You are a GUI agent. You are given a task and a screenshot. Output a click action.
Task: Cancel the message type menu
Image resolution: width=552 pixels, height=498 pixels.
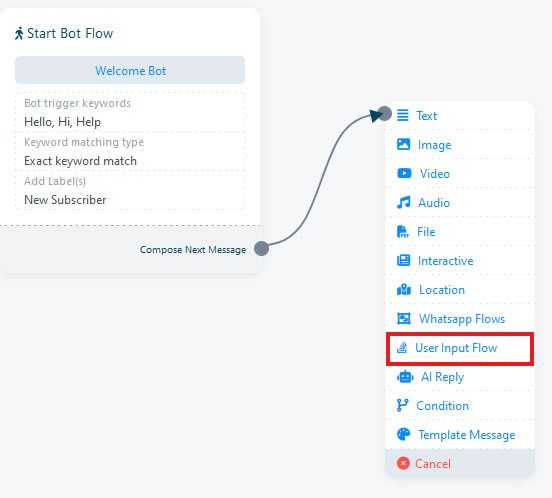pos(460,464)
